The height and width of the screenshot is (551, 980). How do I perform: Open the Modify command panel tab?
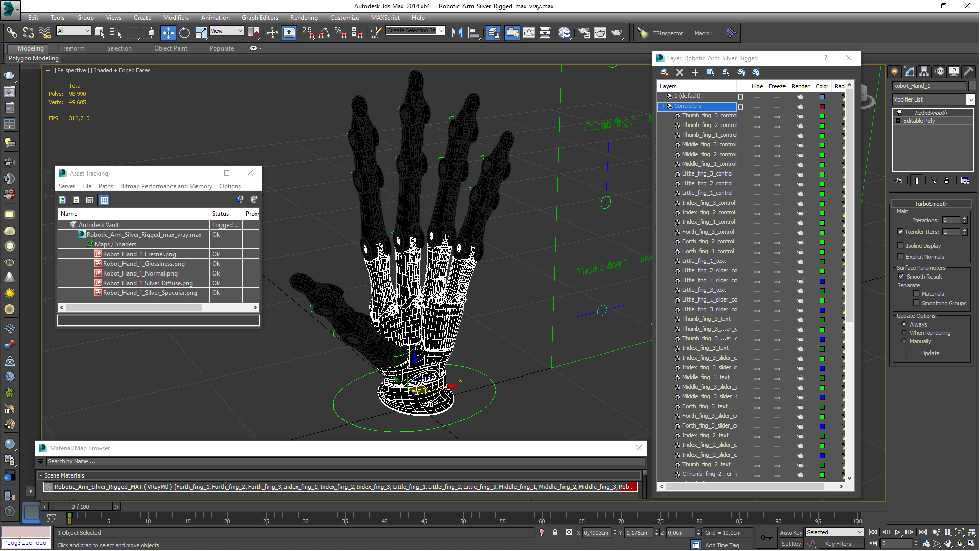click(x=909, y=71)
